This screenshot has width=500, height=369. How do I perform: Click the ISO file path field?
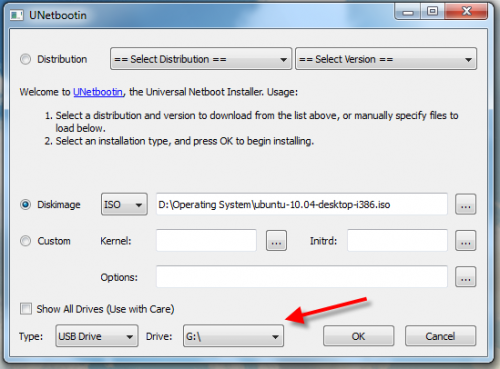tap(302, 204)
